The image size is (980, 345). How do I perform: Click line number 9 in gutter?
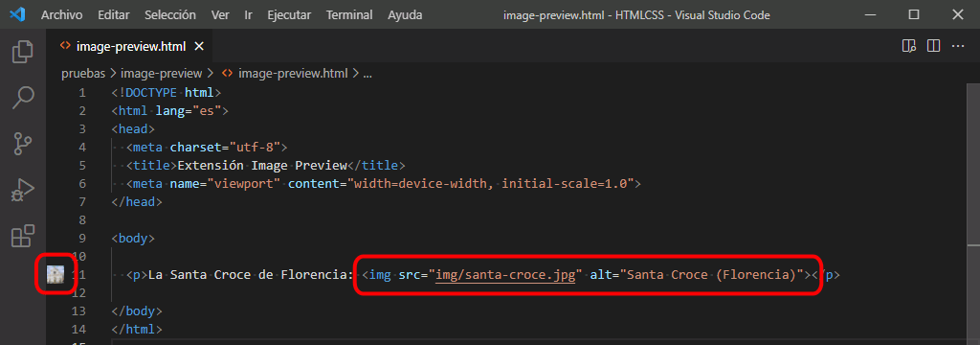(82, 238)
